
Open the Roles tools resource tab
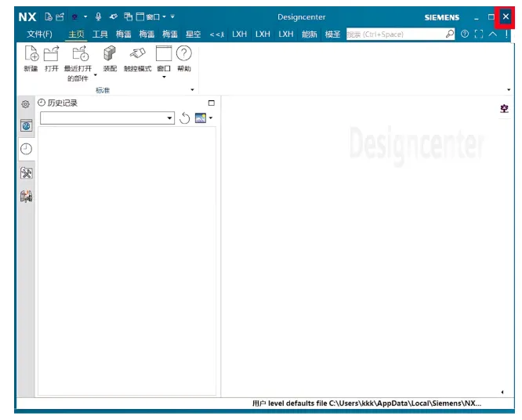(x=27, y=172)
